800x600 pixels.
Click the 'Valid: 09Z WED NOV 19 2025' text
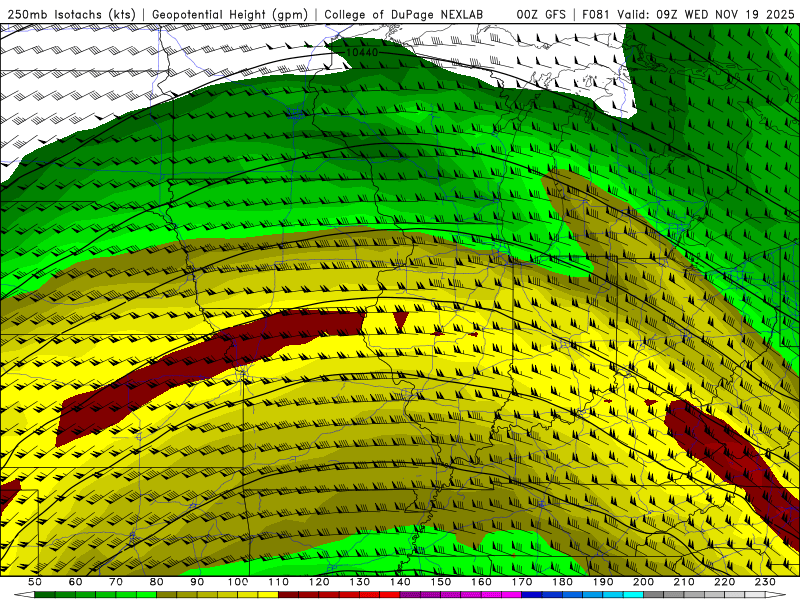(x=706, y=15)
